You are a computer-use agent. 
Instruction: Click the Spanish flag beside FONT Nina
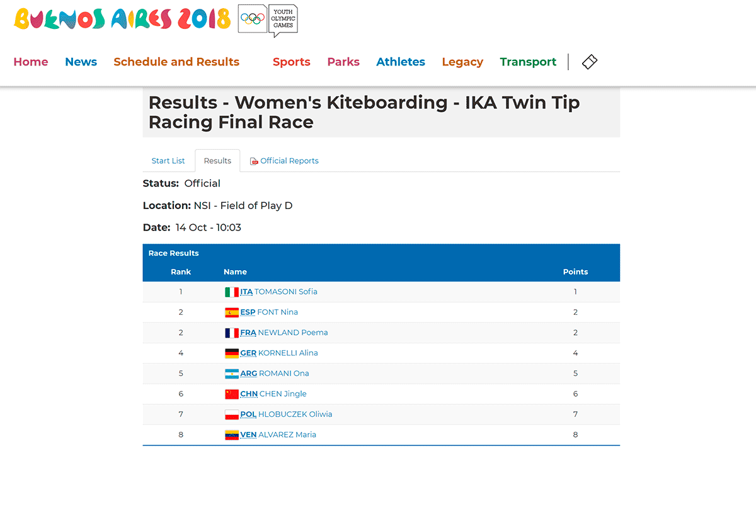232,312
